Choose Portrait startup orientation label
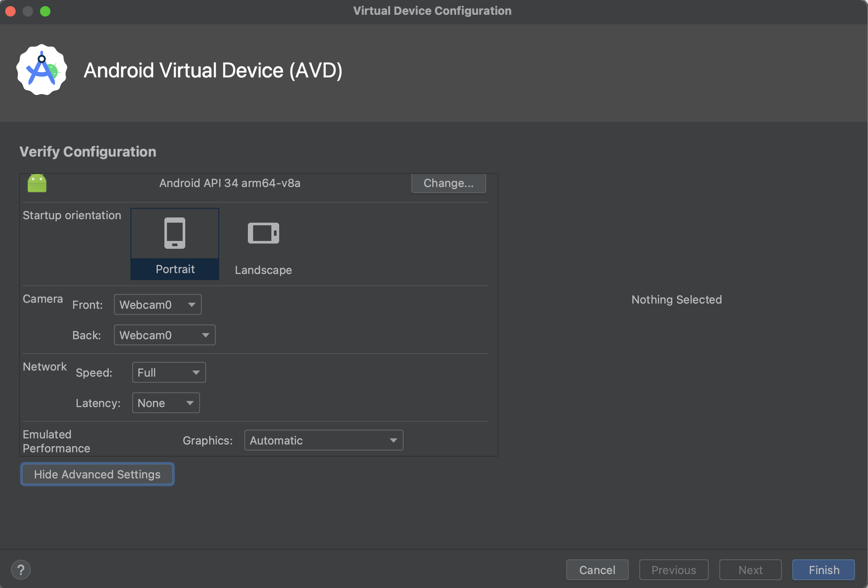Viewport: 868px width, 588px height. 175,269
